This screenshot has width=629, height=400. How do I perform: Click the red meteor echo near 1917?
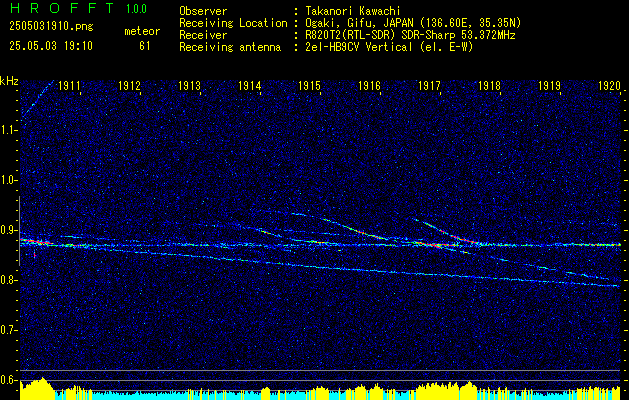(x=436, y=245)
